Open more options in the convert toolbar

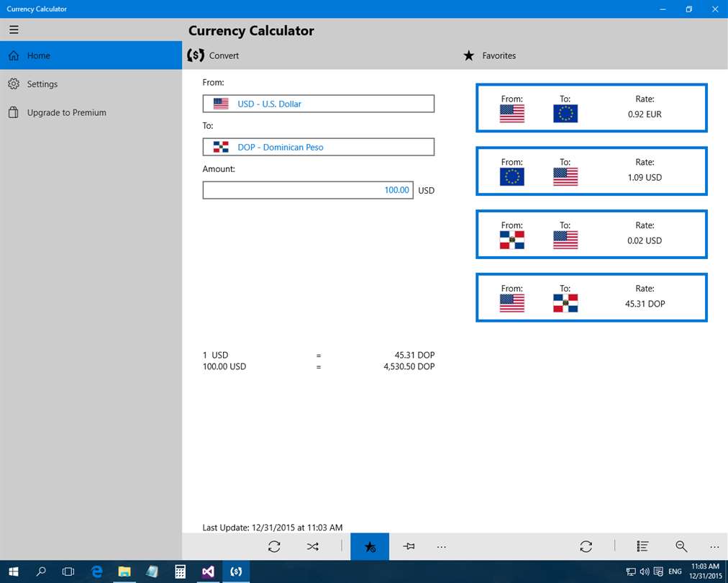coord(442,547)
